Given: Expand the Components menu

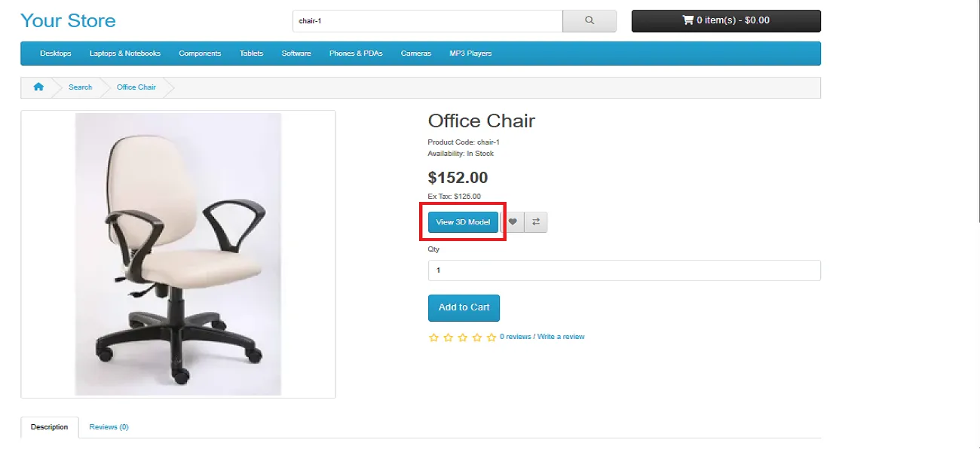Looking at the screenshot, I should coord(200,53).
